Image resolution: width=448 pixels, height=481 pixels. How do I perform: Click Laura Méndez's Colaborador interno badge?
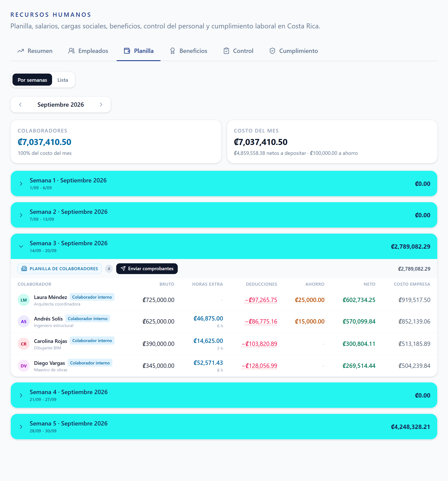click(92, 297)
